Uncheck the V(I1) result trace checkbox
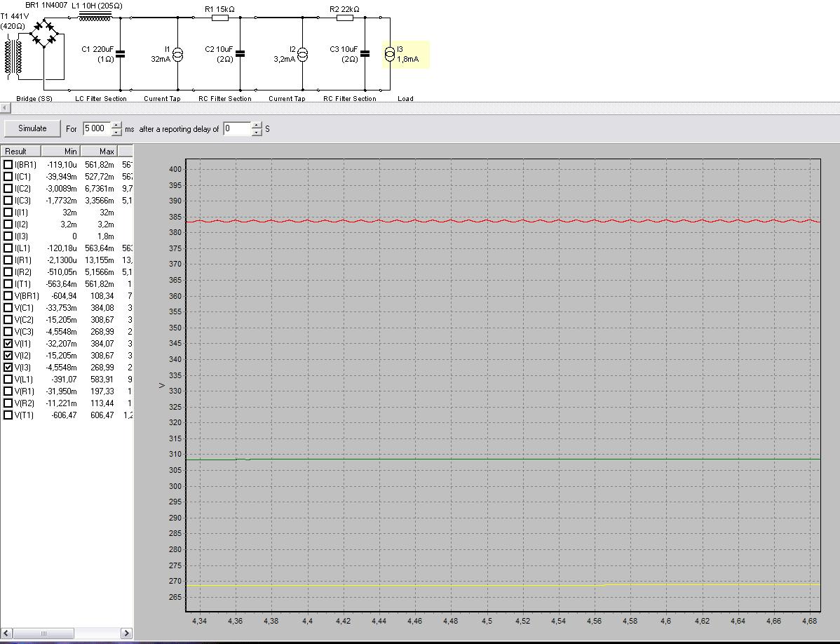Screen dimensions: 840x644 coord(8,344)
